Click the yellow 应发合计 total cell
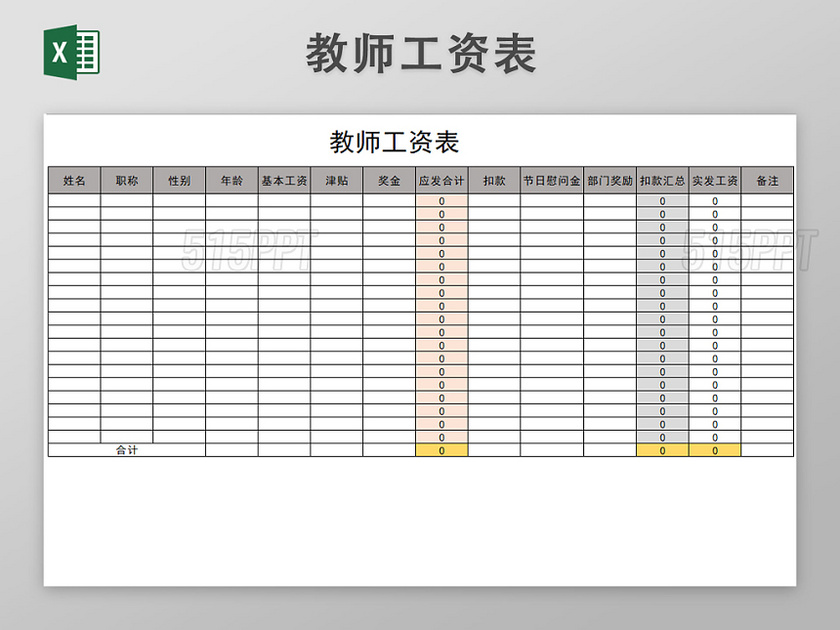This screenshot has width=840, height=630. click(x=442, y=451)
